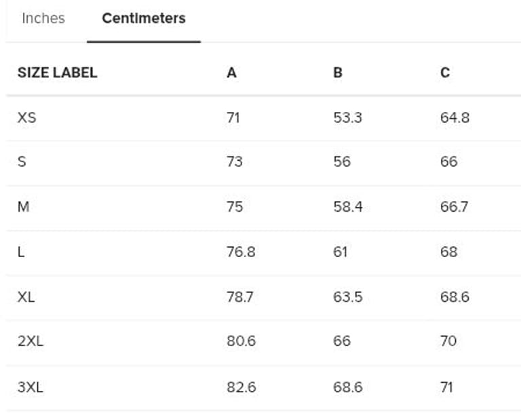Screen dimensions: 521x420
Task: Click the M measurement B value 58.4
Action: (347, 207)
